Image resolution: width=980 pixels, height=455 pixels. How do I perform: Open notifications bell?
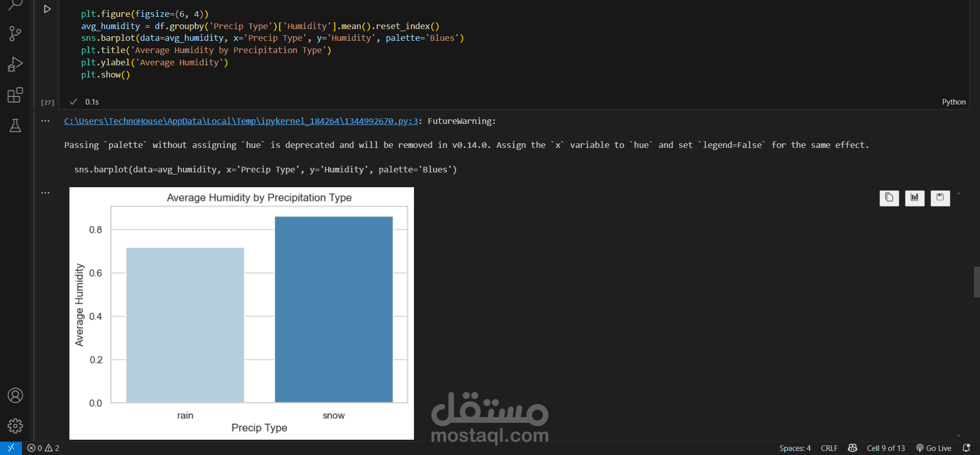pos(966,448)
